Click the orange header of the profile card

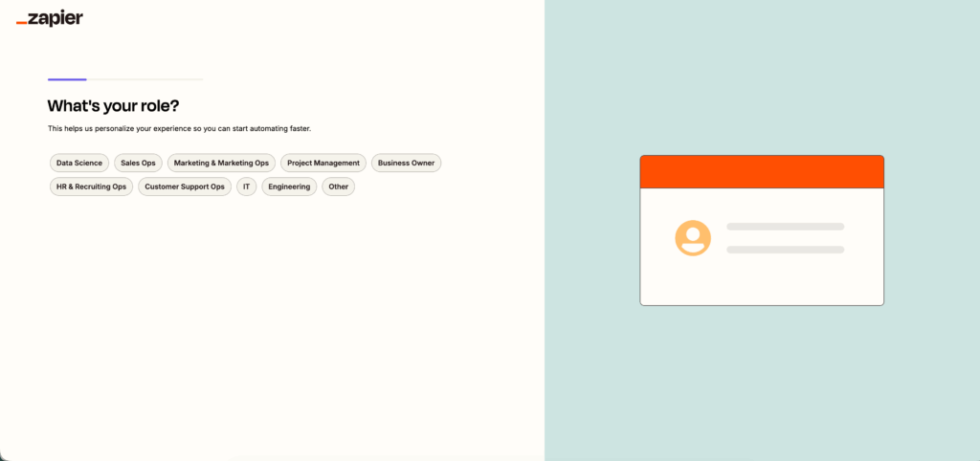coord(761,172)
